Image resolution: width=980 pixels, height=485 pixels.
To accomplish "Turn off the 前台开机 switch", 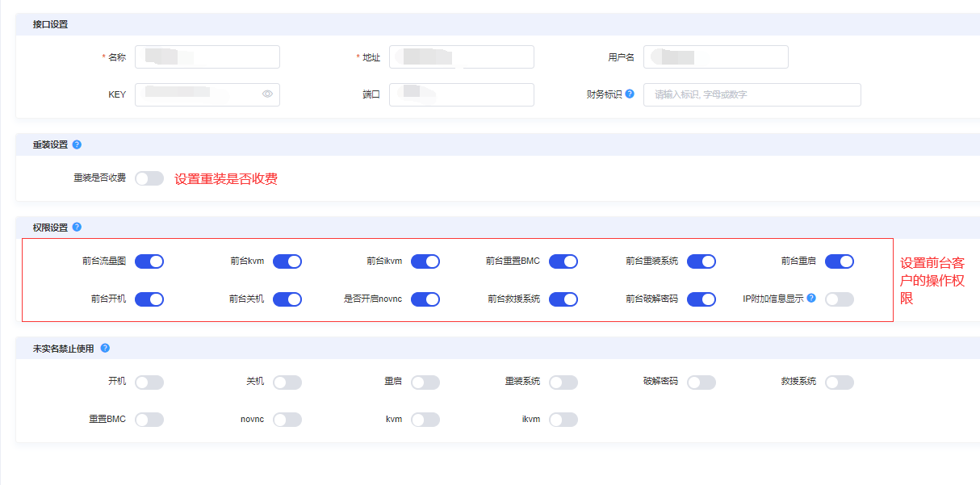I will click(x=149, y=299).
